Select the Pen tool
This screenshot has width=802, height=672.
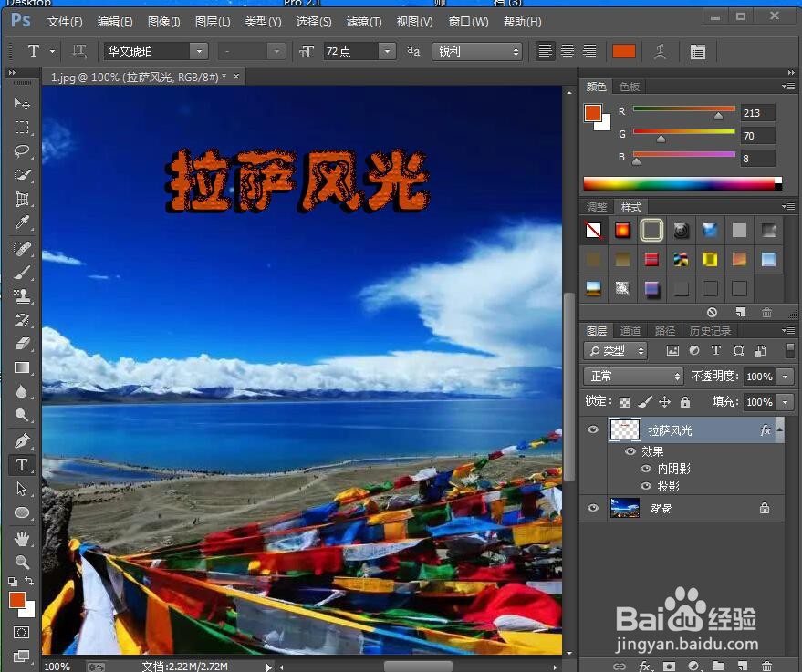coord(21,440)
